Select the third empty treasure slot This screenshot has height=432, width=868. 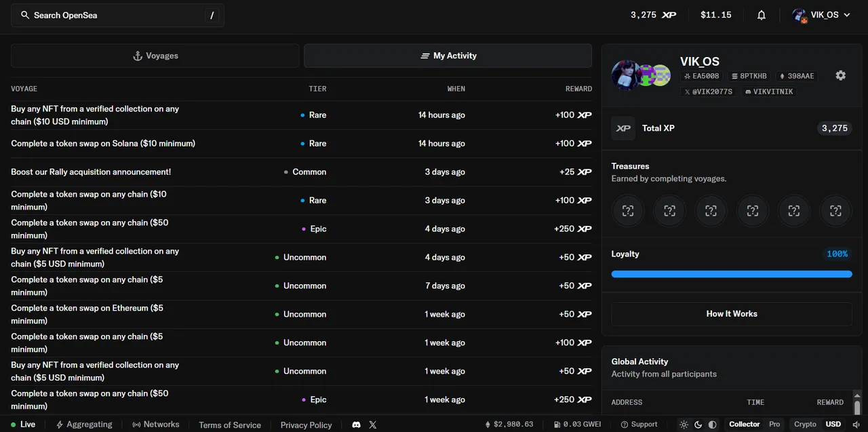click(x=711, y=211)
